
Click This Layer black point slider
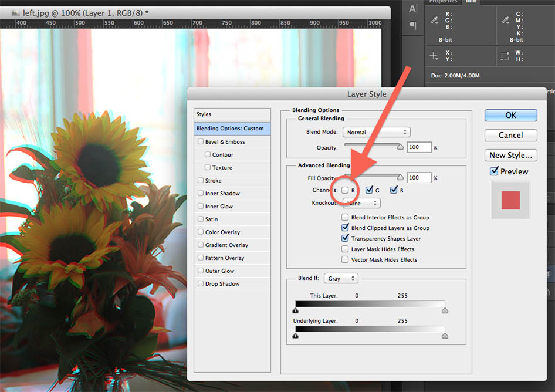tap(296, 310)
